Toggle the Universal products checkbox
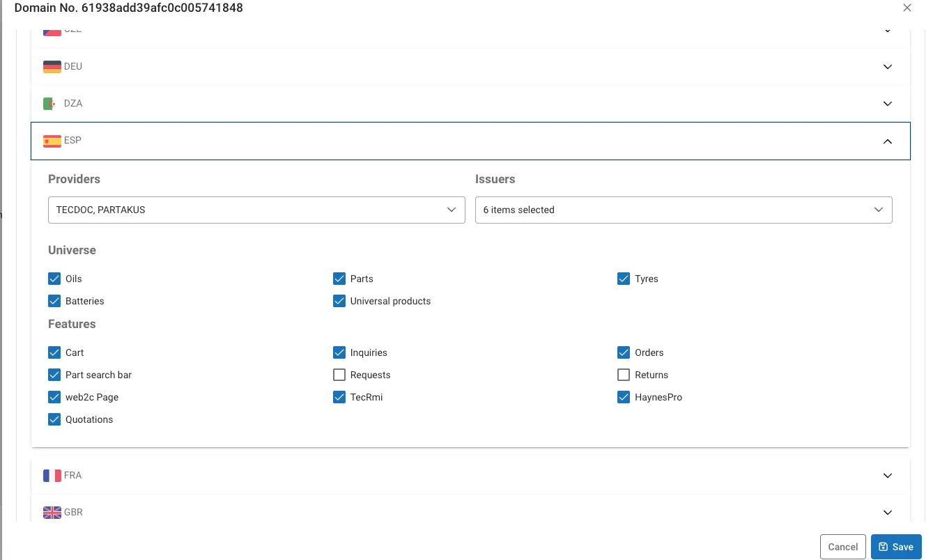 pyautogui.click(x=339, y=301)
